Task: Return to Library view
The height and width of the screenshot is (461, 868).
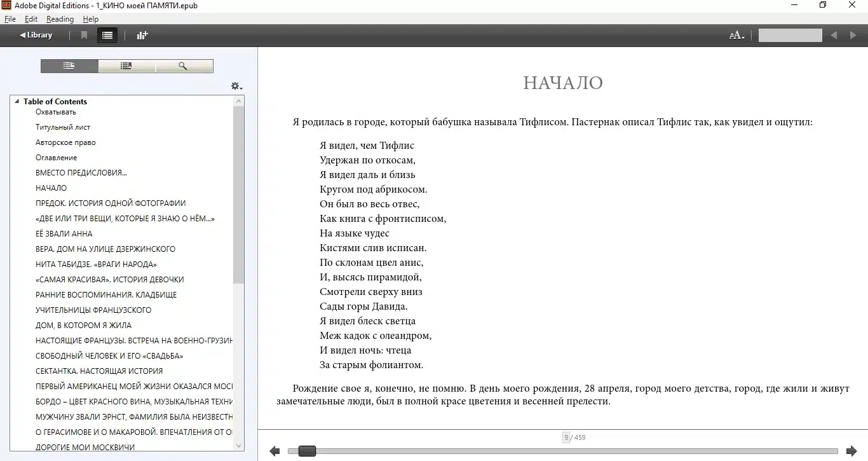Action: point(36,35)
